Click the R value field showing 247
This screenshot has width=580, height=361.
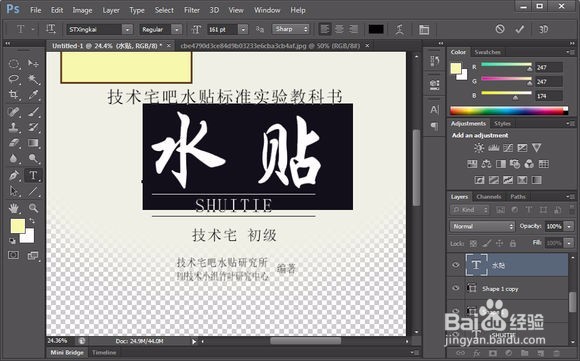tap(549, 67)
